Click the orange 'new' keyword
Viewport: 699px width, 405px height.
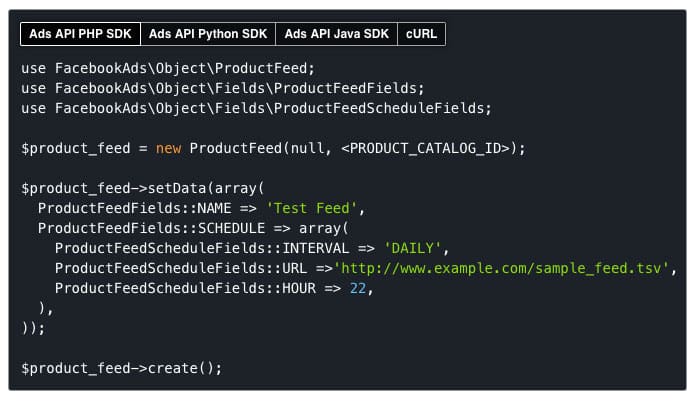point(169,149)
